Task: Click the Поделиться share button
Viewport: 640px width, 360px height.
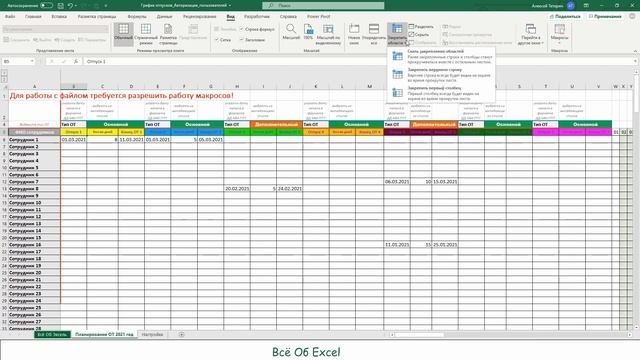Action: 565,16
